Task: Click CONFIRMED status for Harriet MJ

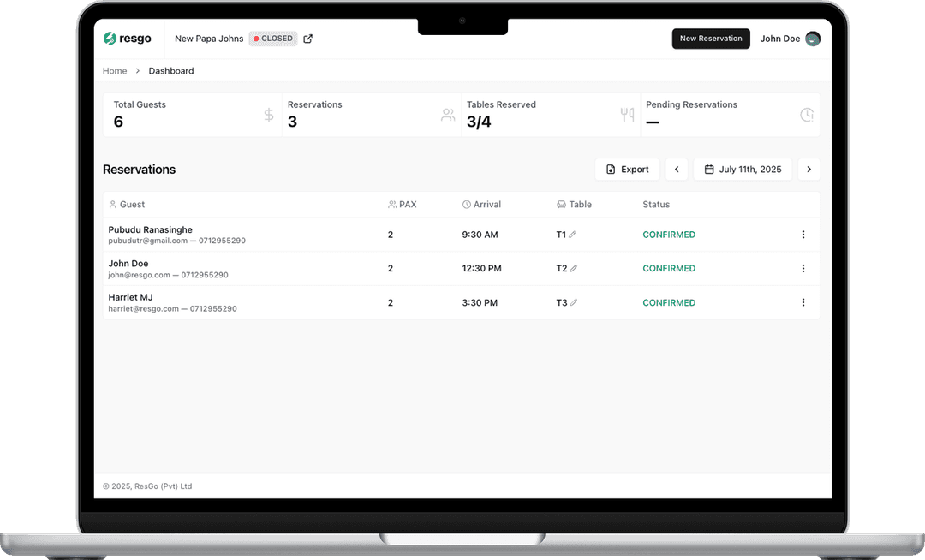Action: pos(669,302)
